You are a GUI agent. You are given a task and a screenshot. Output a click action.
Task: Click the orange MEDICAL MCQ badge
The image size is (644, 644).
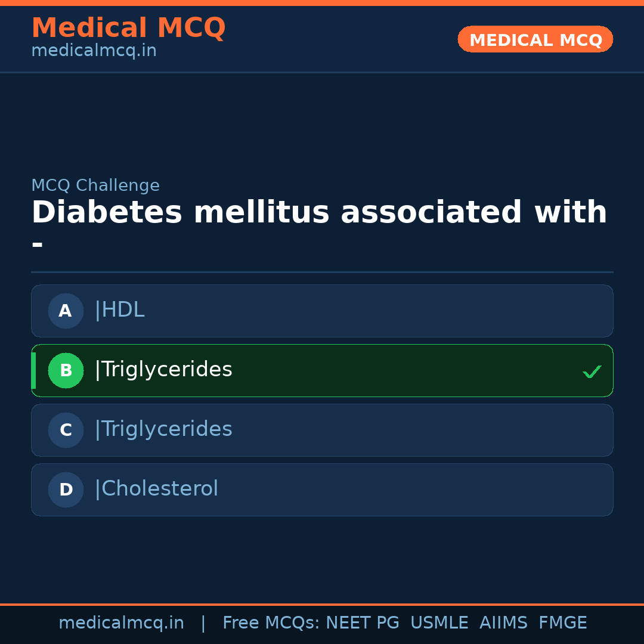click(535, 40)
